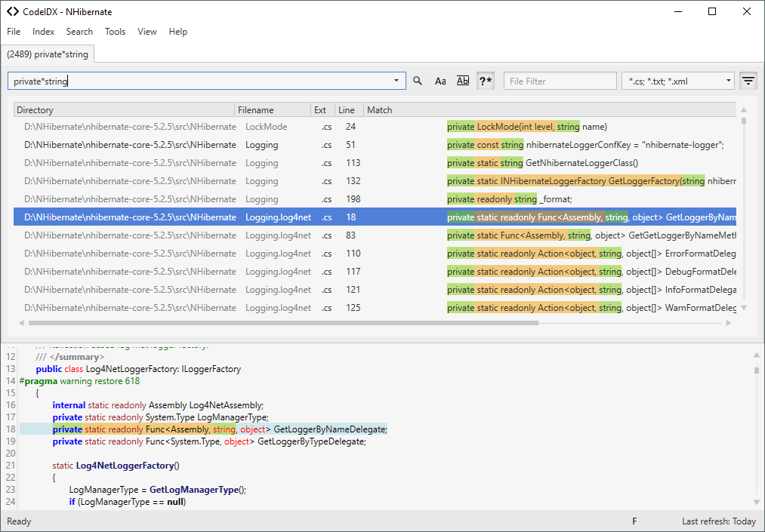Click the code preview scroll down arrow
The width and height of the screenshot is (765, 532).
[756, 502]
